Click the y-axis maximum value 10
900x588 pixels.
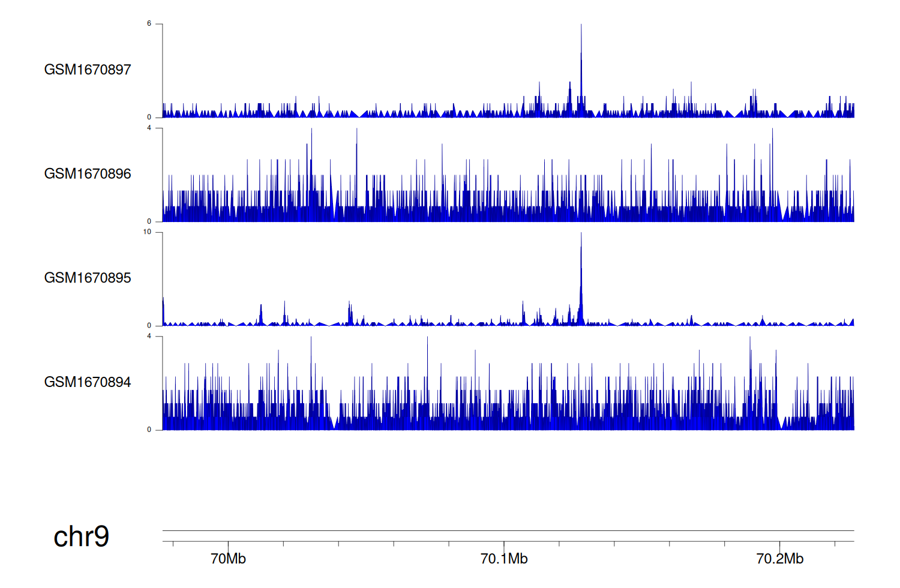(148, 232)
